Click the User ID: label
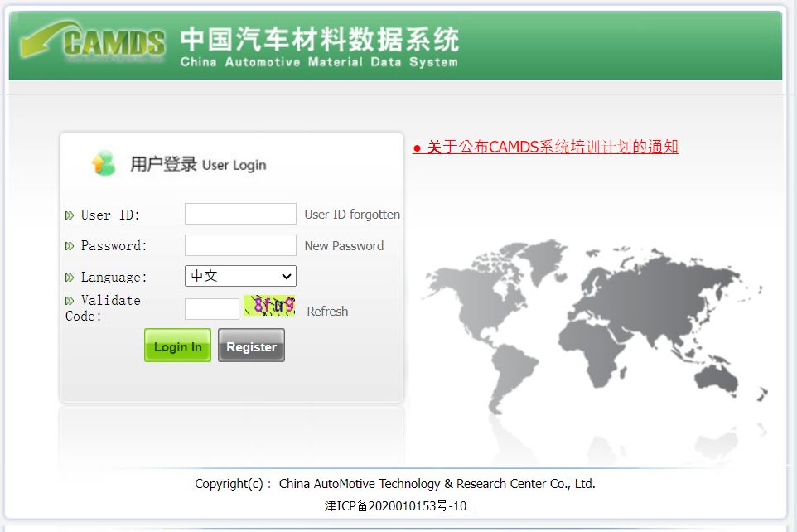Viewport: 797px width, 532px height. (x=110, y=215)
